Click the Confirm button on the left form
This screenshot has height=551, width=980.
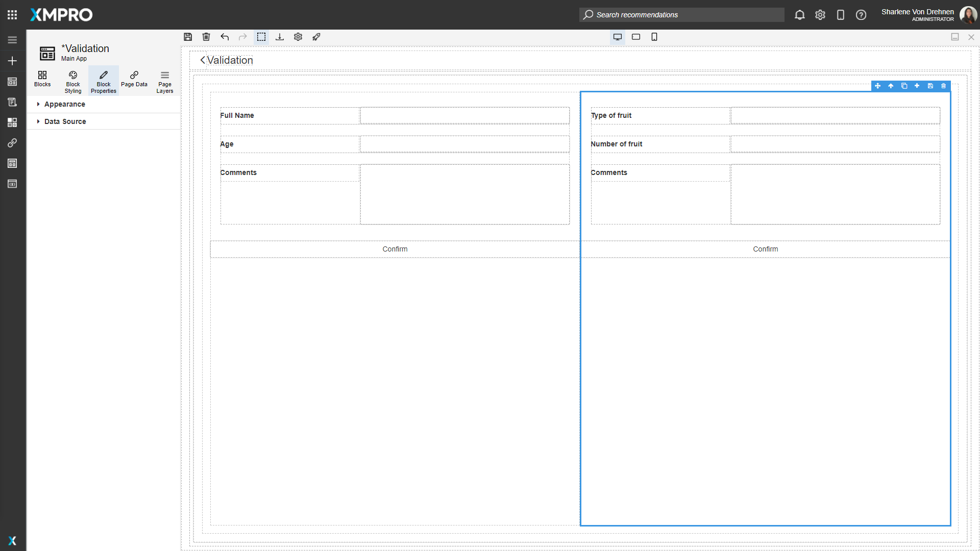coord(395,249)
